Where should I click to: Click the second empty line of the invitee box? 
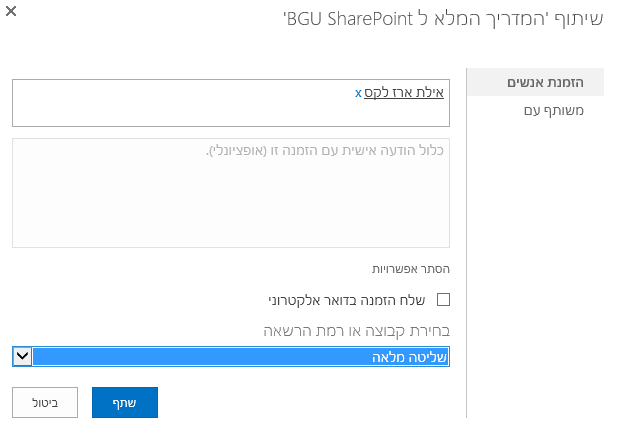[231, 114]
